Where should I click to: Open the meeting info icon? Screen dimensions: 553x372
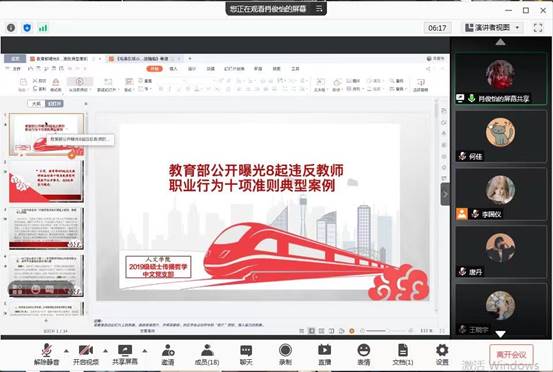point(11,28)
